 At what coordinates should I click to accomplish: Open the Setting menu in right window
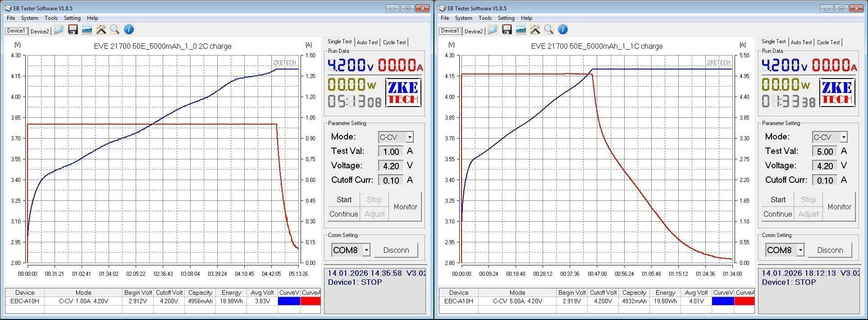coord(506,18)
